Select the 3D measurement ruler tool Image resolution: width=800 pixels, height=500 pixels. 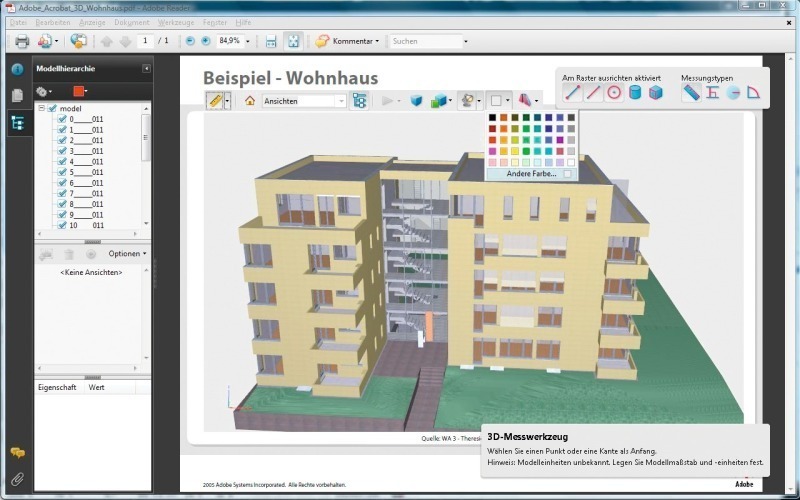(x=214, y=101)
